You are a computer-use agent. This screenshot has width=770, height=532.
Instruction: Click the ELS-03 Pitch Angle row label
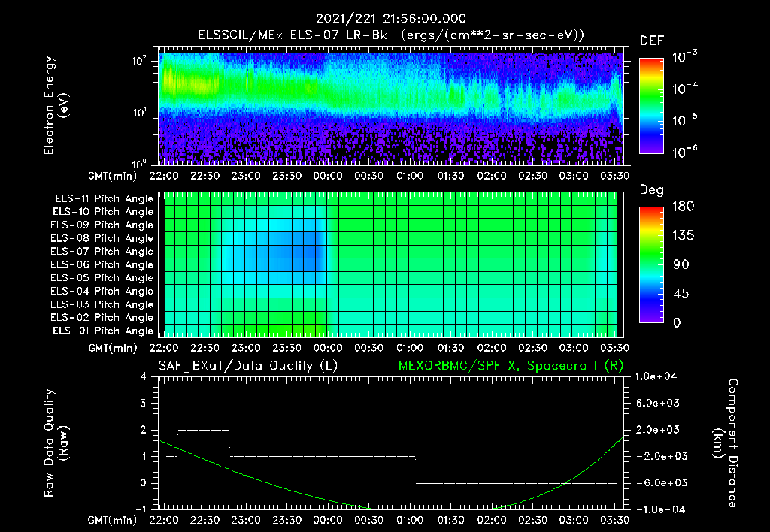point(102,304)
